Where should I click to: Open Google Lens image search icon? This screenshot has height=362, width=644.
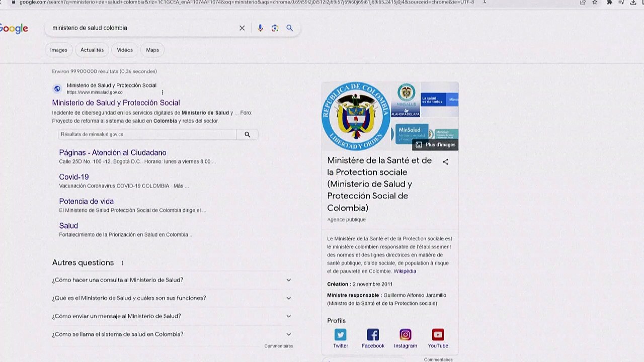[x=275, y=28]
